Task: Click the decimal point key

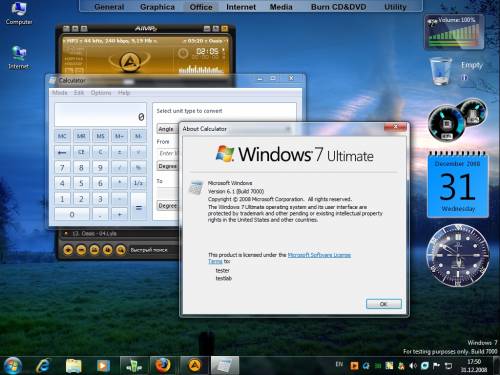Action: (100, 214)
